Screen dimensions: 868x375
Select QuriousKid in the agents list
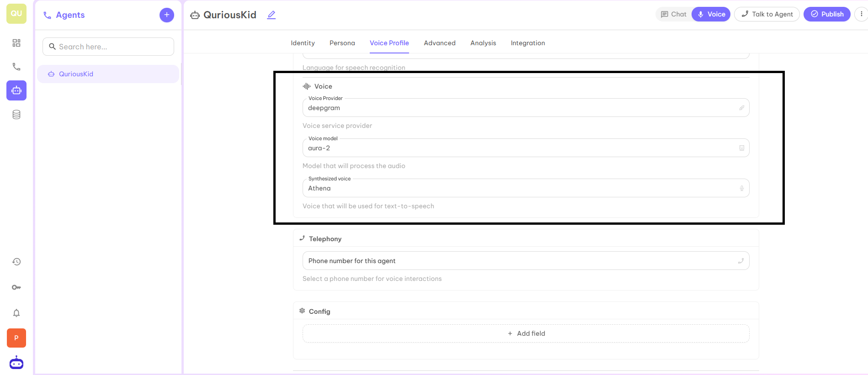click(108, 74)
